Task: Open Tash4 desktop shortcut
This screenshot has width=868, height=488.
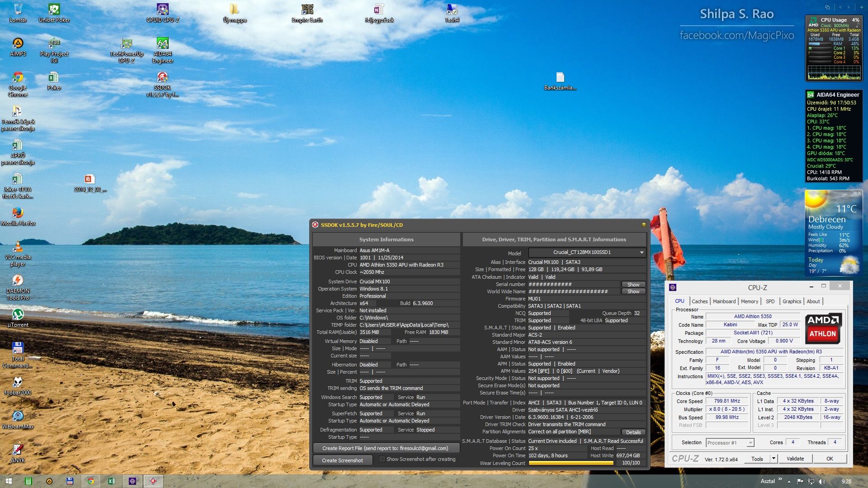Action: pos(452,12)
